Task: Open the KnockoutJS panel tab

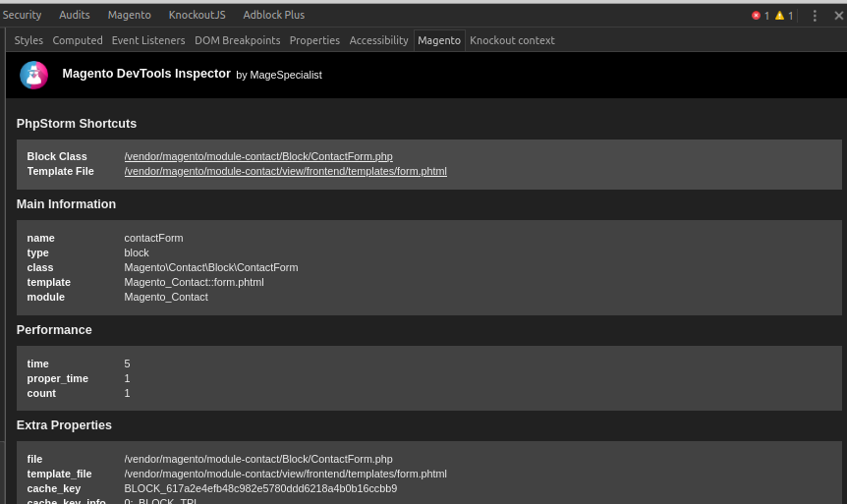Action: pos(198,15)
